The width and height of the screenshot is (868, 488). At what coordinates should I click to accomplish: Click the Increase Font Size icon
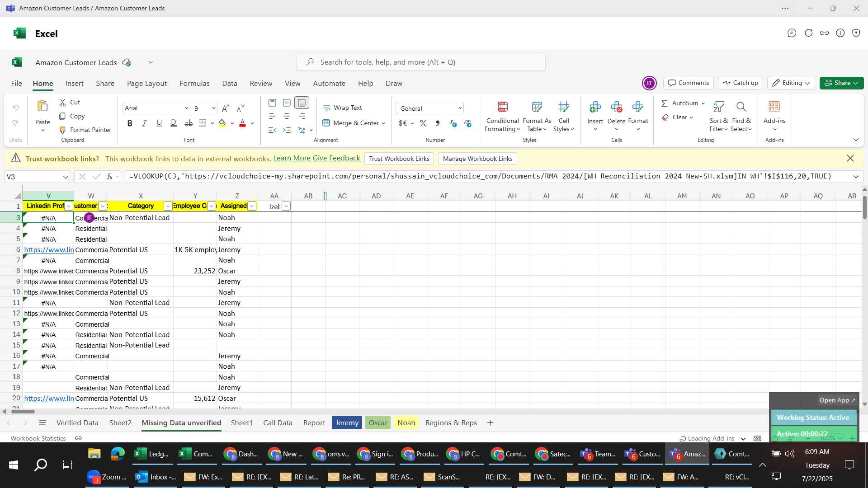click(226, 108)
